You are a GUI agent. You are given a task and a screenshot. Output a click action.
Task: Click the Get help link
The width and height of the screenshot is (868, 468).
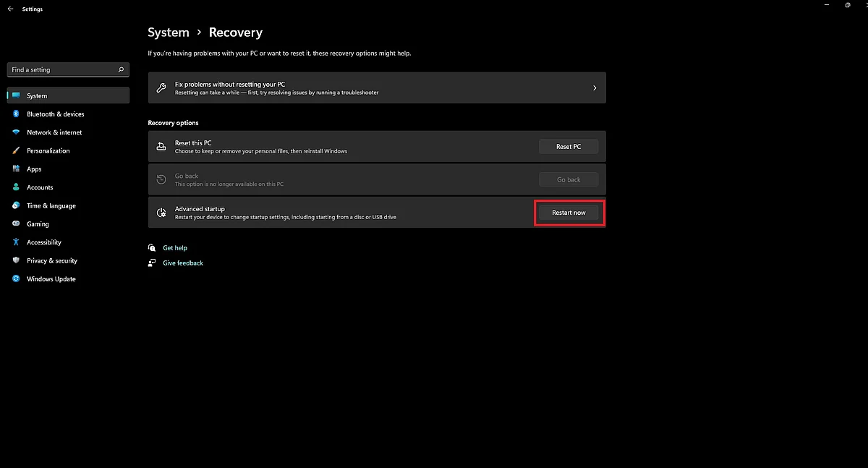point(175,248)
